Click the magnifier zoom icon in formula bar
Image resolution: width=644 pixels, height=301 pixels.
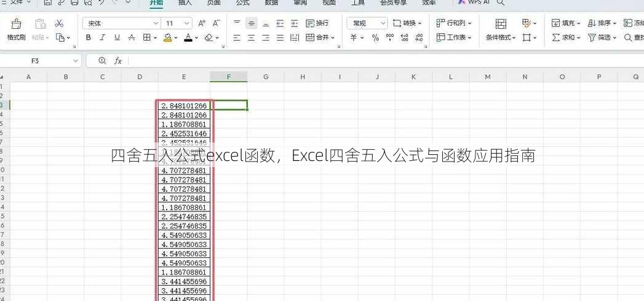point(102,61)
